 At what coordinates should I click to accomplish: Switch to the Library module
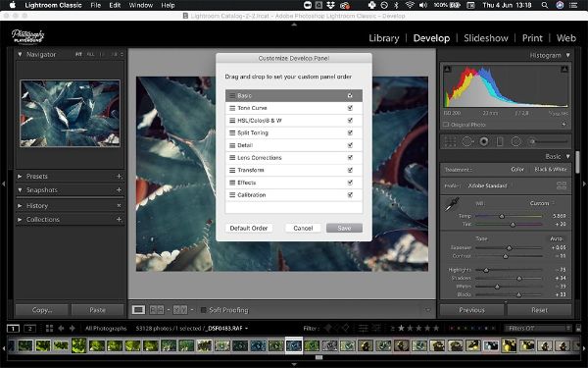click(x=383, y=38)
